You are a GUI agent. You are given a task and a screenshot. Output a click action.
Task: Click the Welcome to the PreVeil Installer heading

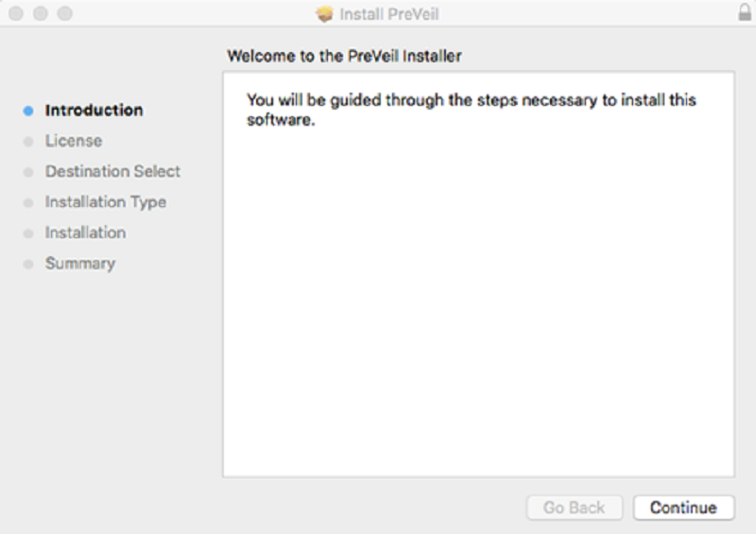click(344, 56)
